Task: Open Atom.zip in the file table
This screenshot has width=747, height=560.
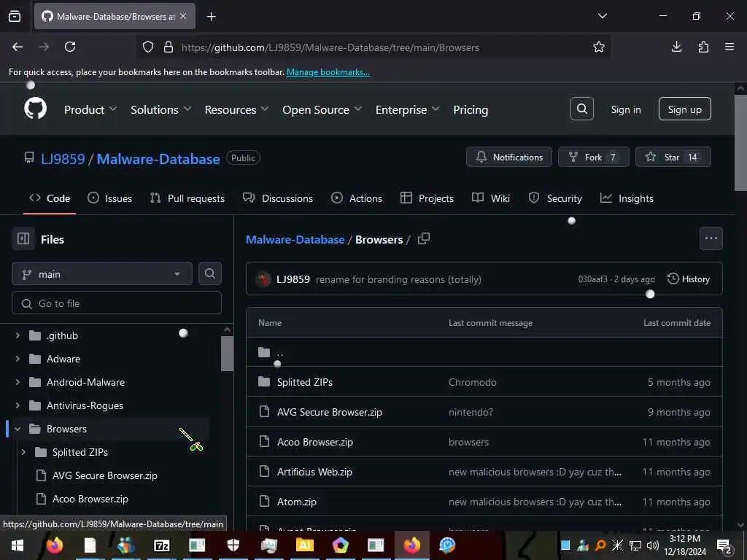Action: (297, 502)
